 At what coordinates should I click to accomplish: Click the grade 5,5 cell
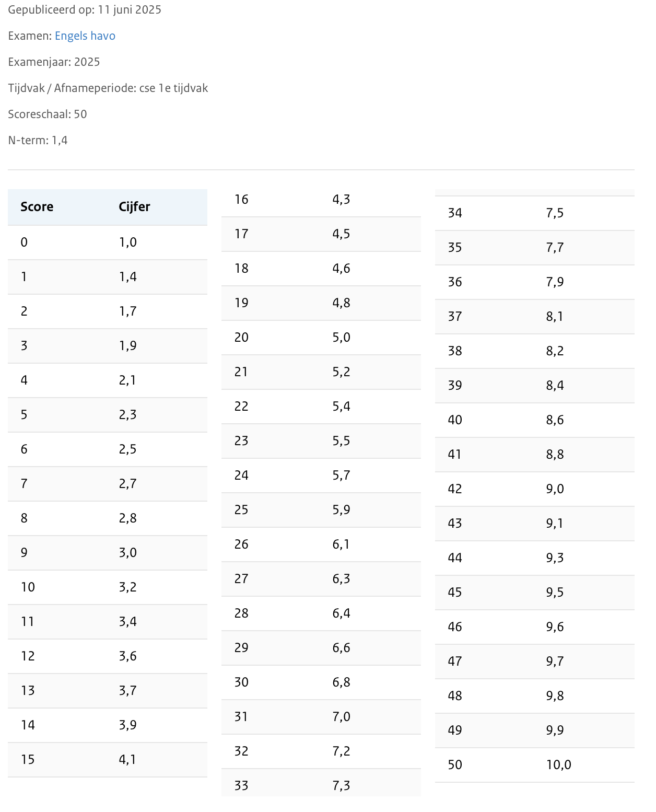tap(341, 441)
